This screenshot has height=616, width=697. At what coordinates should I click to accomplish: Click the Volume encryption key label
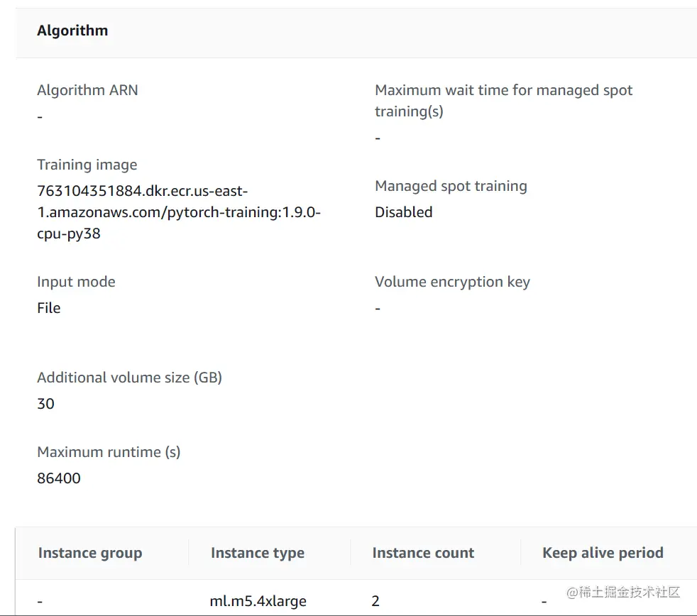click(x=452, y=282)
